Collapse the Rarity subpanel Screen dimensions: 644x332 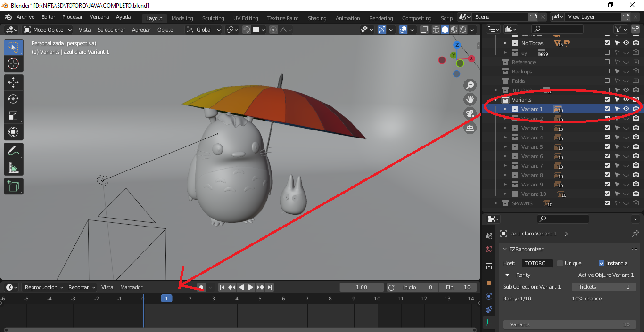[x=507, y=275]
